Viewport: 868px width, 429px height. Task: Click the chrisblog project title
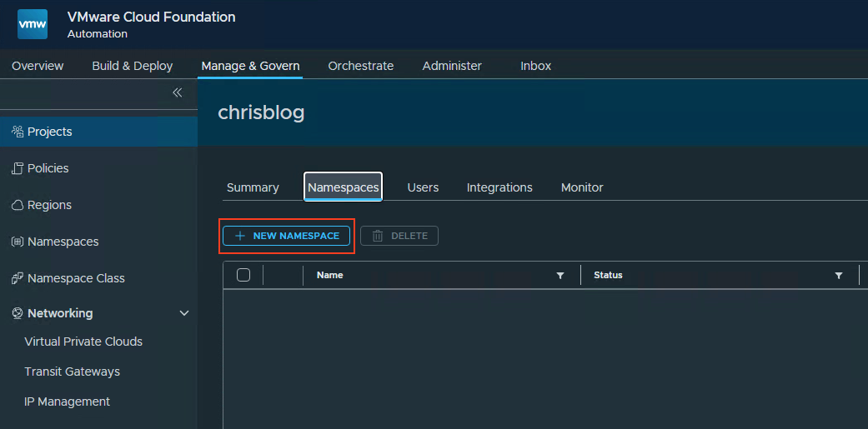261,112
